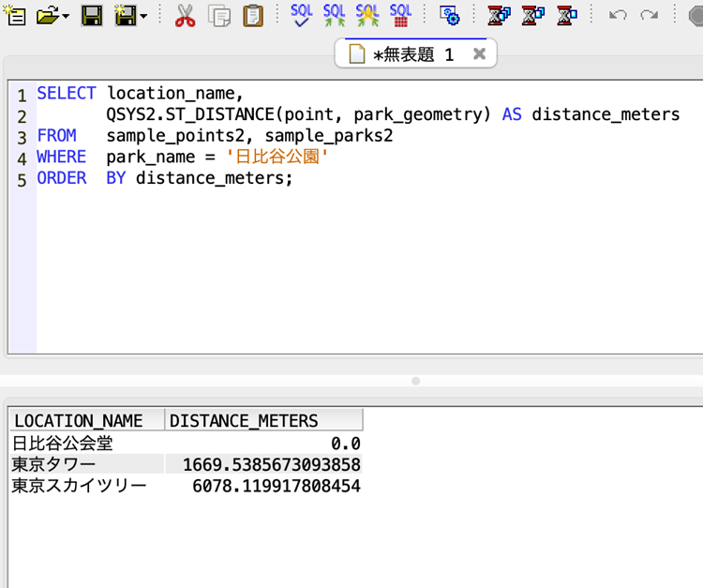Viewport: 703px width, 588px height.
Task: Click the gear settings toolbar icon
Action: tap(450, 15)
